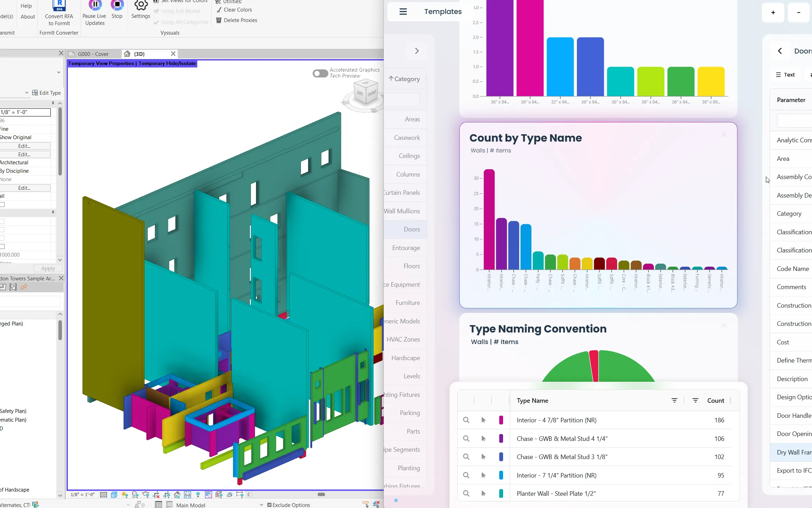Go back using the left chevron beside Doors

tap(780, 51)
